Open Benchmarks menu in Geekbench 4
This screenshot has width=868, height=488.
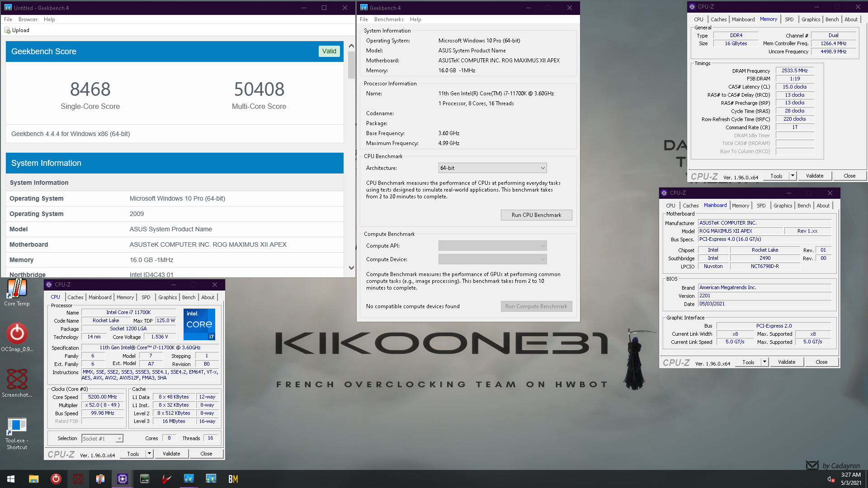tap(389, 19)
